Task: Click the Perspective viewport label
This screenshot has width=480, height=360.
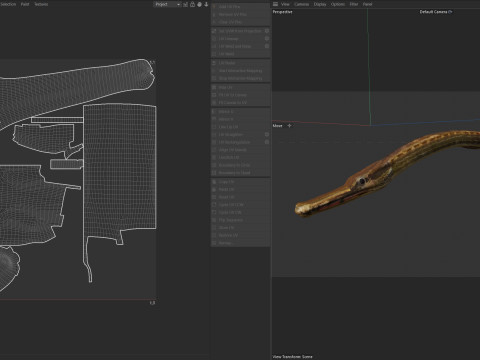Action: (x=282, y=12)
